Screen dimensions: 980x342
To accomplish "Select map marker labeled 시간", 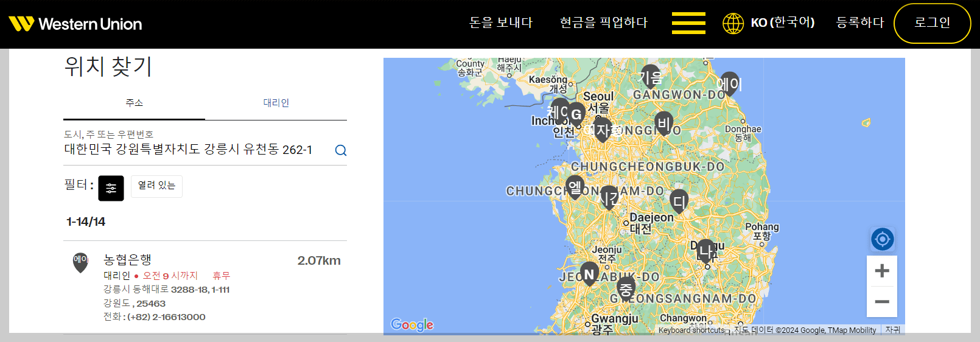I will pyautogui.click(x=609, y=197).
